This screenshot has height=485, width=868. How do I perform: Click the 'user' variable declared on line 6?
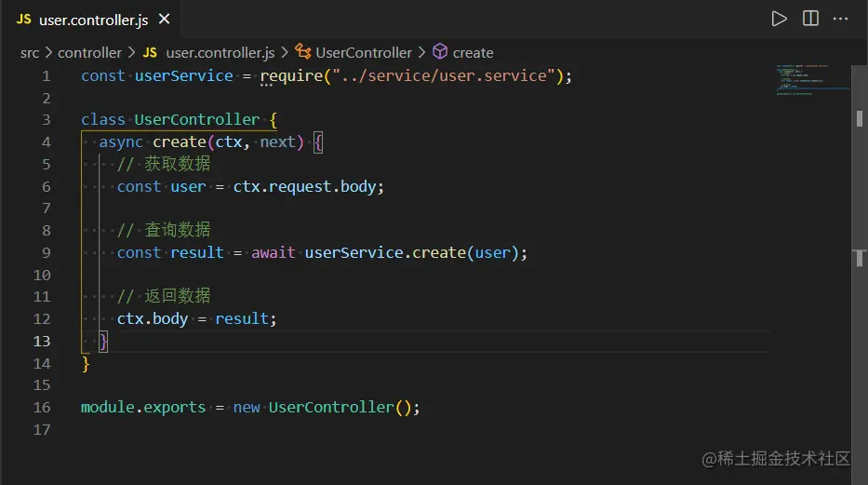pyautogui.click(x=188, y=187)
